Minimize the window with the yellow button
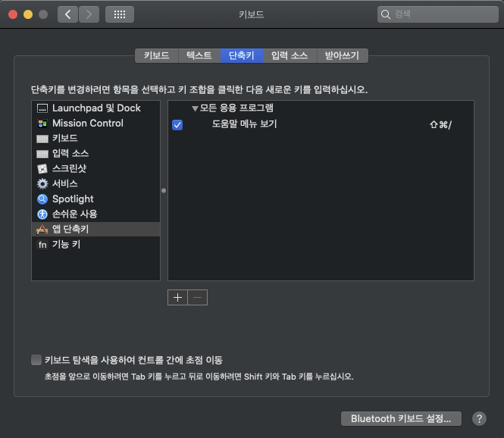The image size is (504, 438). pos(28,14)
